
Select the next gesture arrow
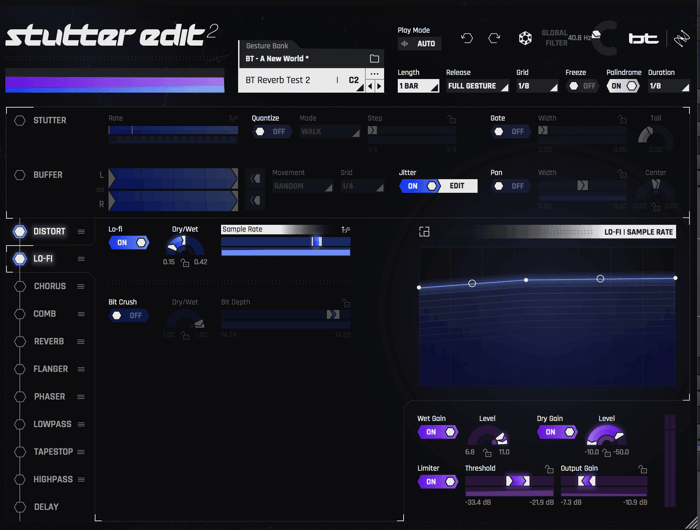[x=379, y=87]
